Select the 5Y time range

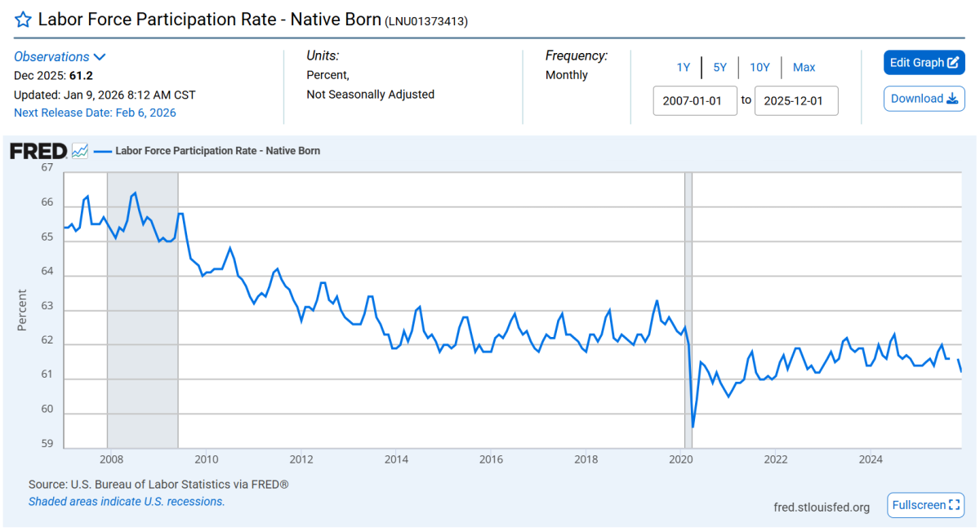(719, 68)
